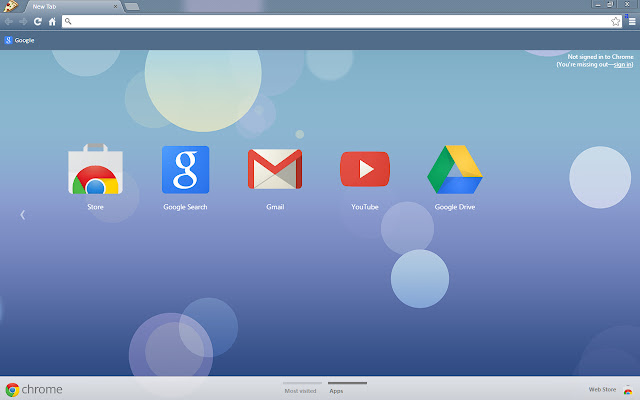Bookmark this page with the star
The width and height of the screenshot is (640, 400).
[616, 22]
